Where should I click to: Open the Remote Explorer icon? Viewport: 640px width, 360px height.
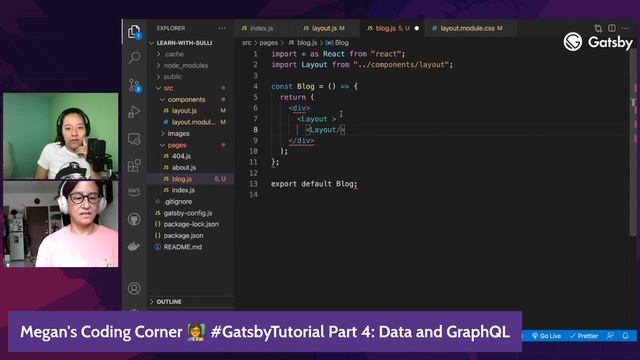134,139
